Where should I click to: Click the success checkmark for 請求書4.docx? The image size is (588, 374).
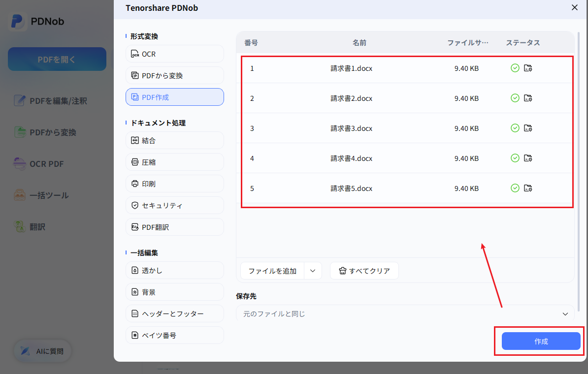[x=515, y=158]
